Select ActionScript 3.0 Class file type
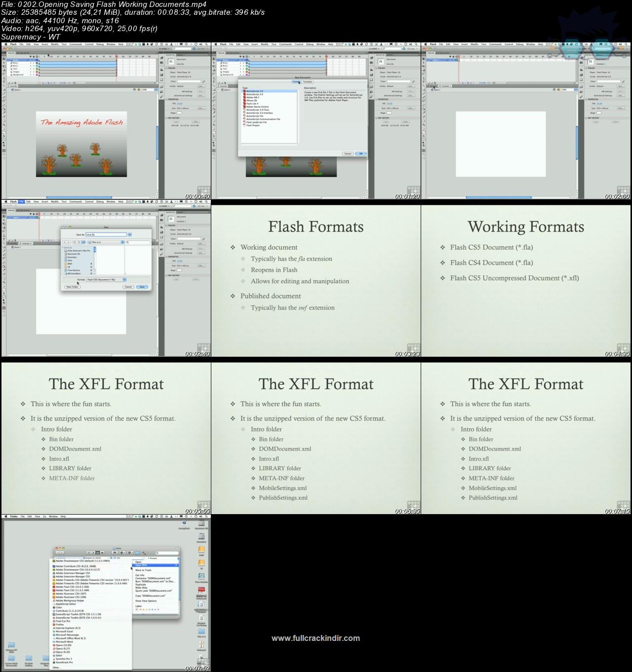The width and height of the screenshot is (632, 672). (x=269, y=110)
